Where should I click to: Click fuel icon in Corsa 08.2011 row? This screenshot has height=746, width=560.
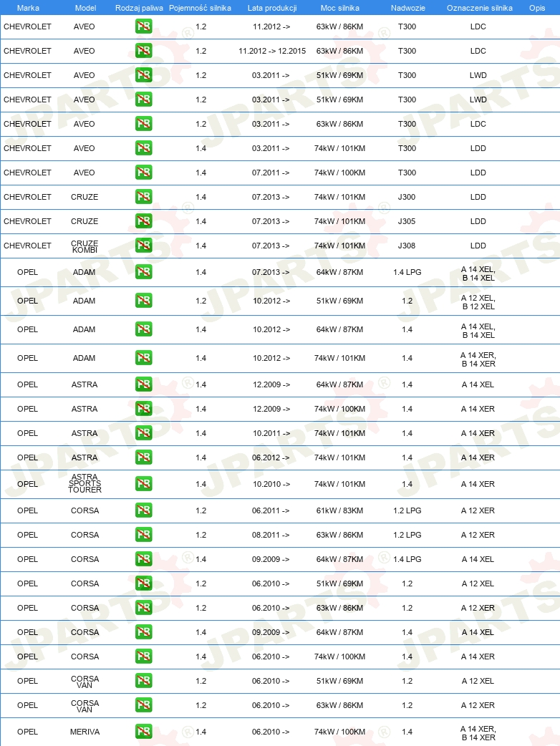click(144, 535)
